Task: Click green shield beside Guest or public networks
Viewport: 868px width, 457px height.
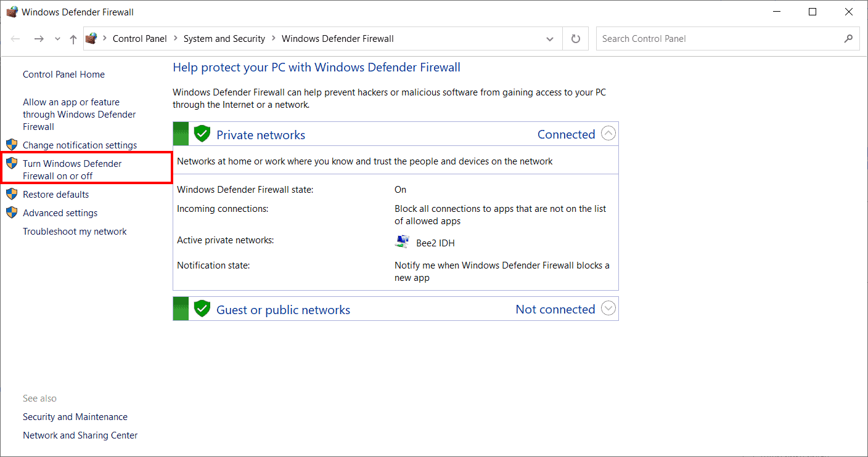Action: [x=202, y=309]
